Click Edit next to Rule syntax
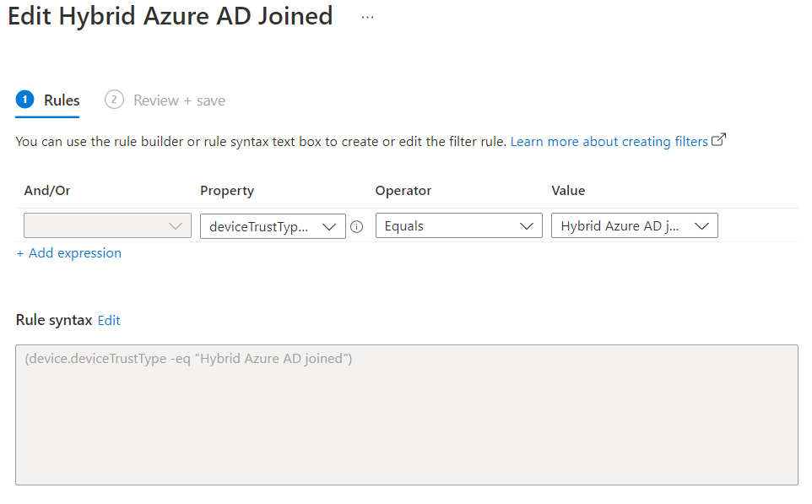This screenshot has width=812, height=504. [109, 321]
